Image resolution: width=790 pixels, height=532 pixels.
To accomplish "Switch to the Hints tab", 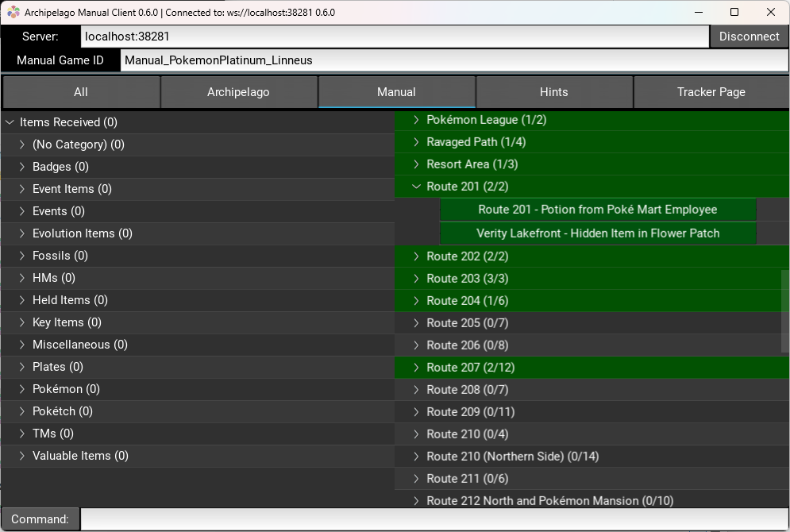I will click(x=553, y=92).
